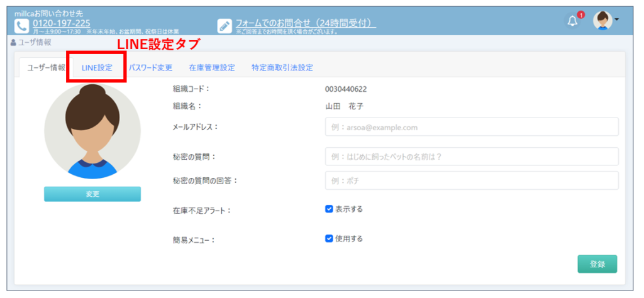Switch to the LINE設定 tab
This screenshot has height=298, width=644.
(97, 68)
